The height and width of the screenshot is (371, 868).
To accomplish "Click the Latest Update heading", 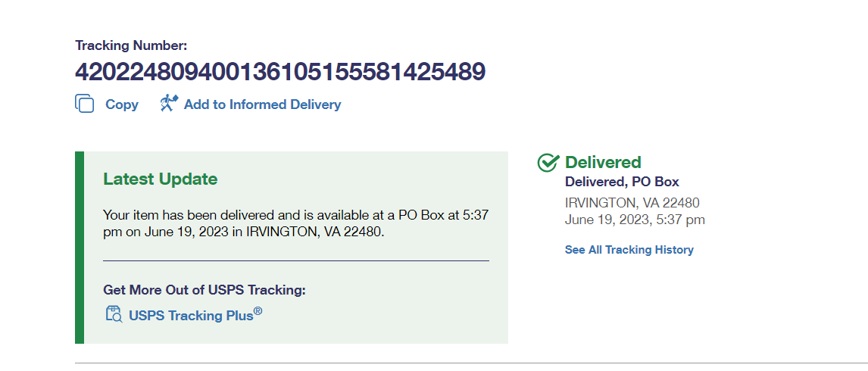I will tap(160, 179).
